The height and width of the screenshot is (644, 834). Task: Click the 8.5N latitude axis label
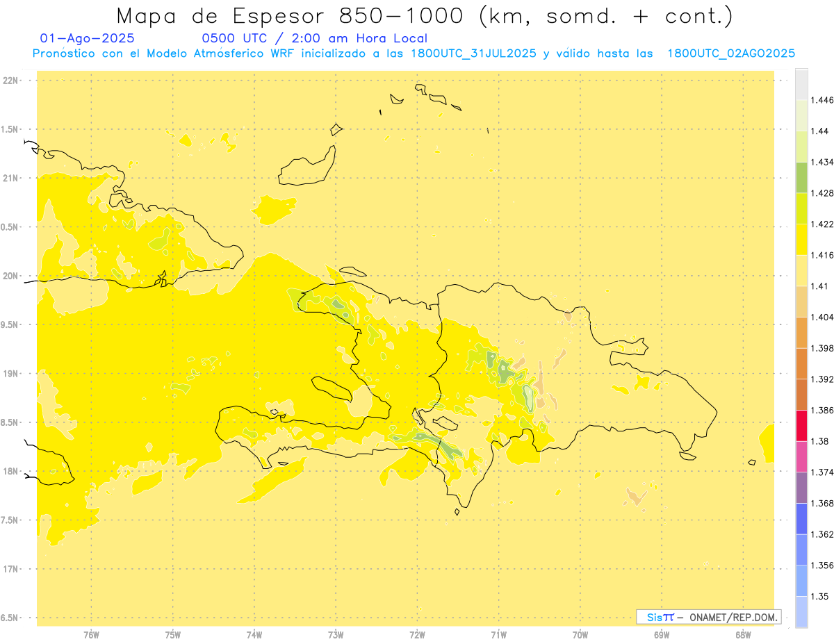pos(10,422)
